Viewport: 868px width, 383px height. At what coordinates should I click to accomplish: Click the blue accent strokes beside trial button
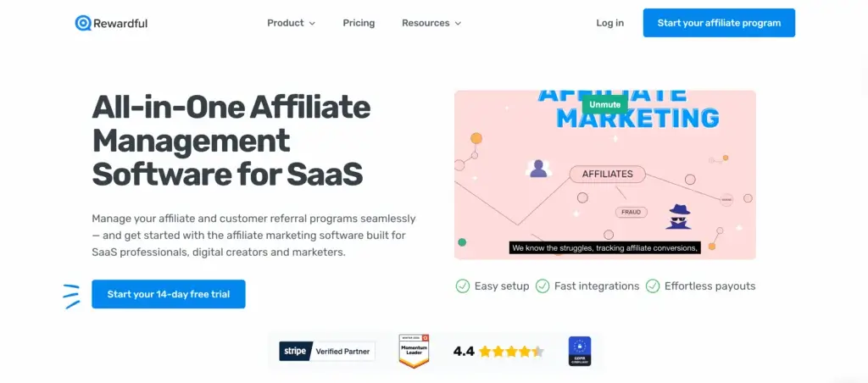(71, 296)
